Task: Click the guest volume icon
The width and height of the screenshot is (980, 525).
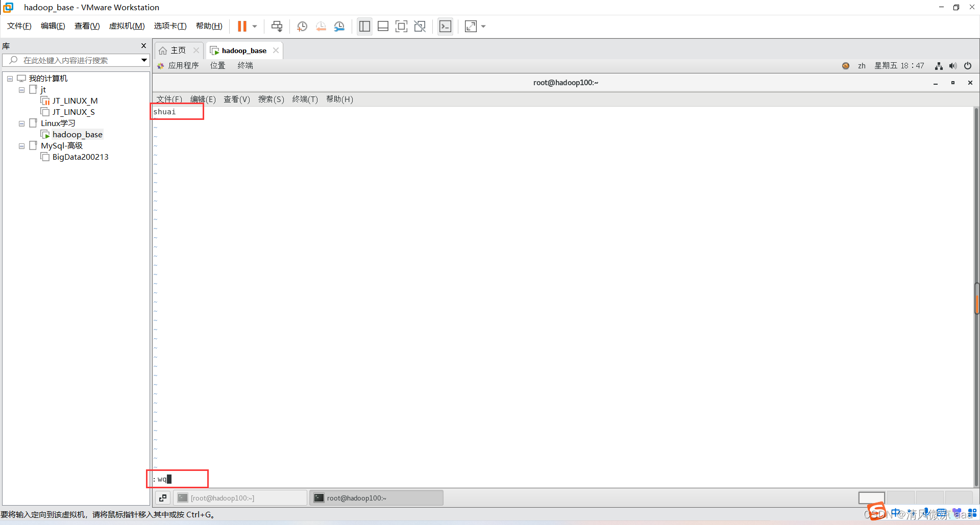Action: coord(953,66)
